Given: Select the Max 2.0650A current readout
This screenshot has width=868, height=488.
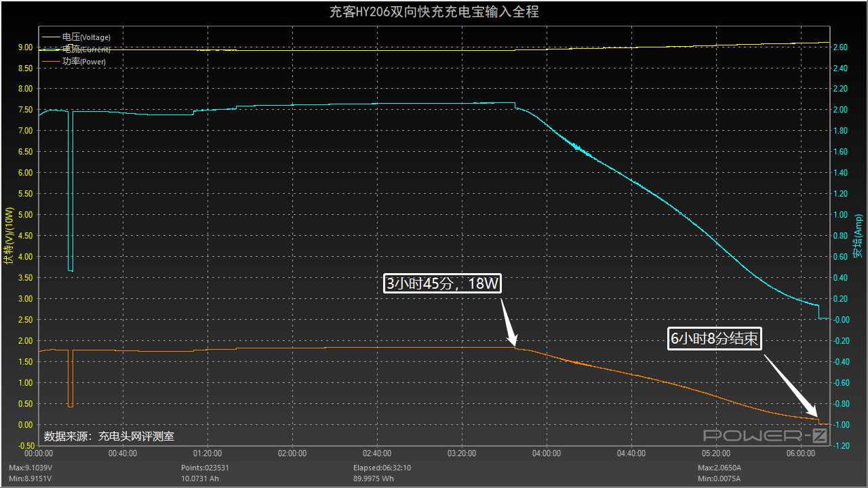Looking at the screenshot, I should 719,468.
